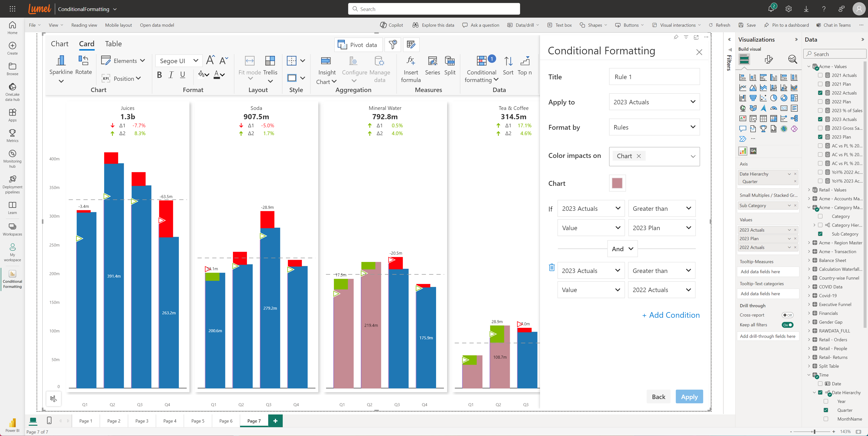Click the Apply button
The image size is (868, 436).
point(689,397)
